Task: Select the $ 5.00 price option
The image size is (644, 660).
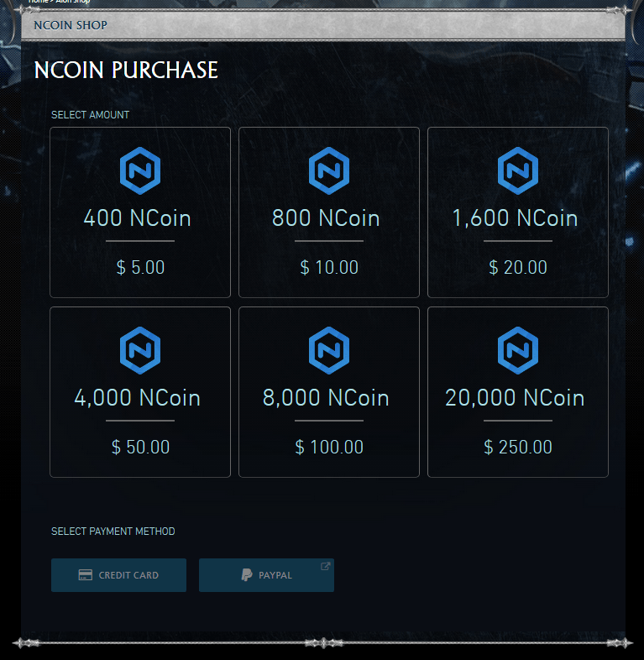Action: click(x=140, y=268)
